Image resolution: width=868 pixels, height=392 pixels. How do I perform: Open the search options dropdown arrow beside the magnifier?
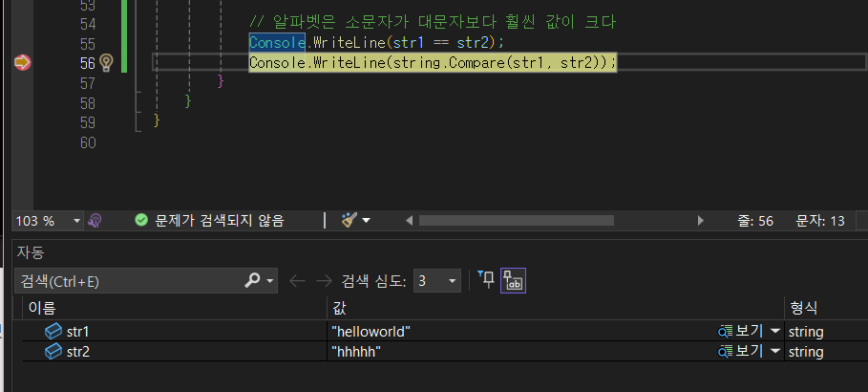(270, 281)
